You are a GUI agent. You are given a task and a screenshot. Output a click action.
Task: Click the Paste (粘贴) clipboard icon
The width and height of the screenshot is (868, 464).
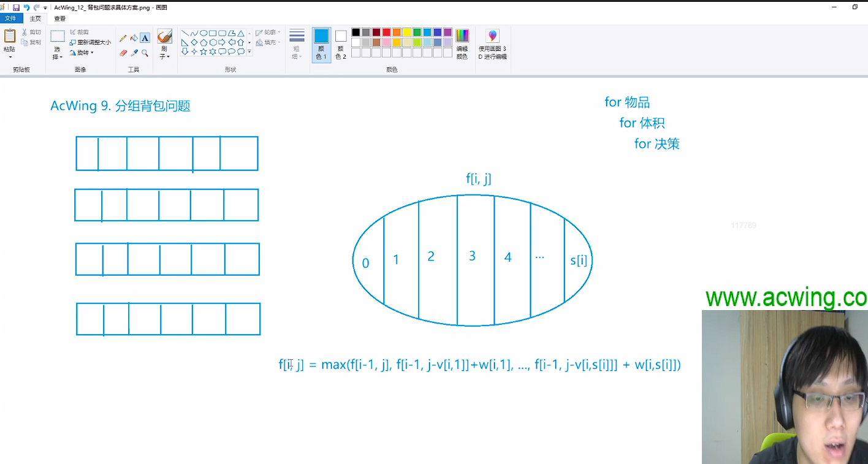coord(10,36)
